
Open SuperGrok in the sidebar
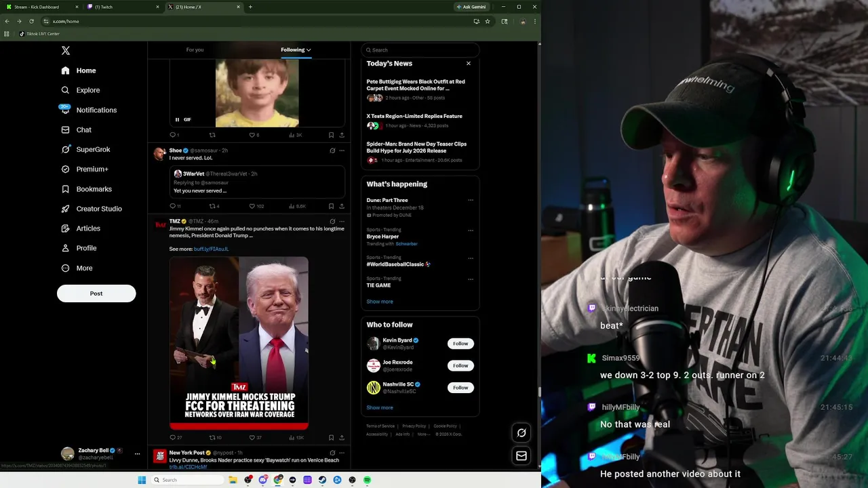pyautogui.click(x=85, y=149)
